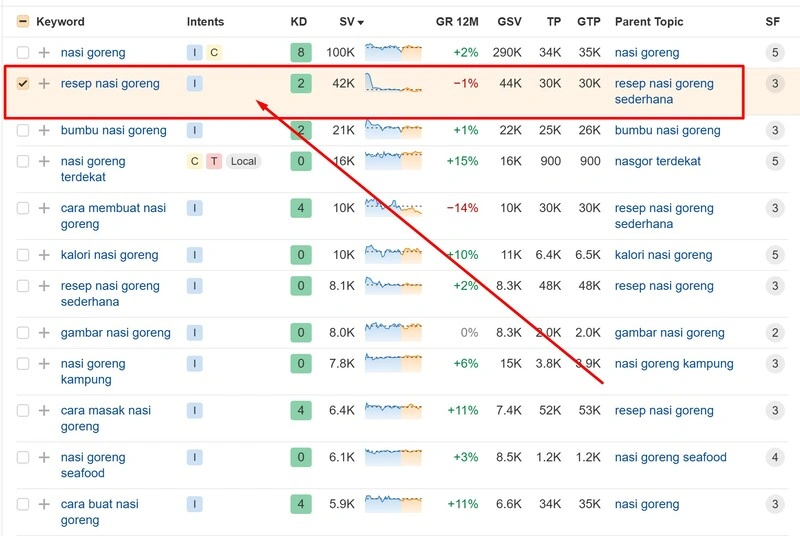Open parent topic nasi goreng seafood
800x536 pixels.
click(x=670, y=457)
